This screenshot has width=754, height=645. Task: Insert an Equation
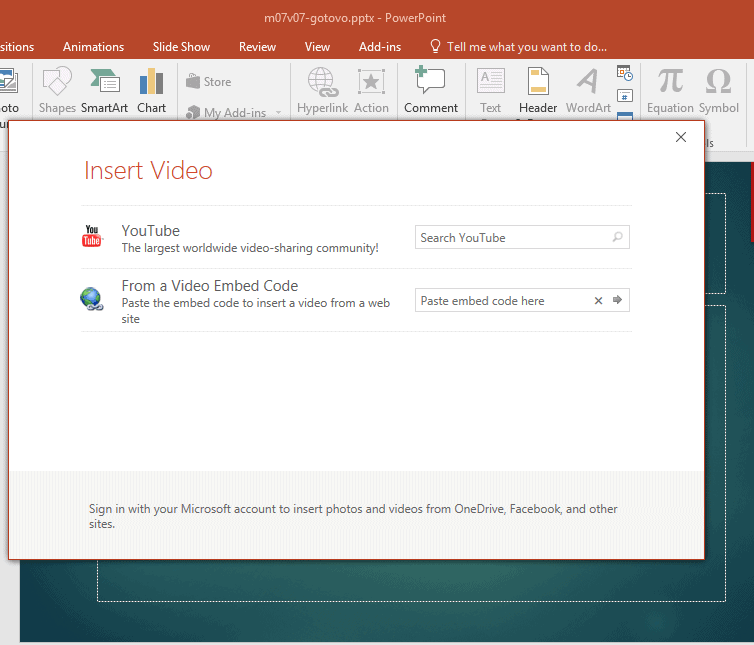(670, 90)
